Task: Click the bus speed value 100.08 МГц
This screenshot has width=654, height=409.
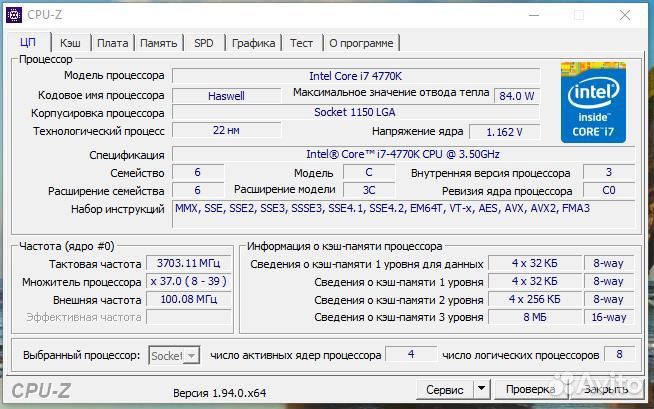Action: tap(189, 299)
